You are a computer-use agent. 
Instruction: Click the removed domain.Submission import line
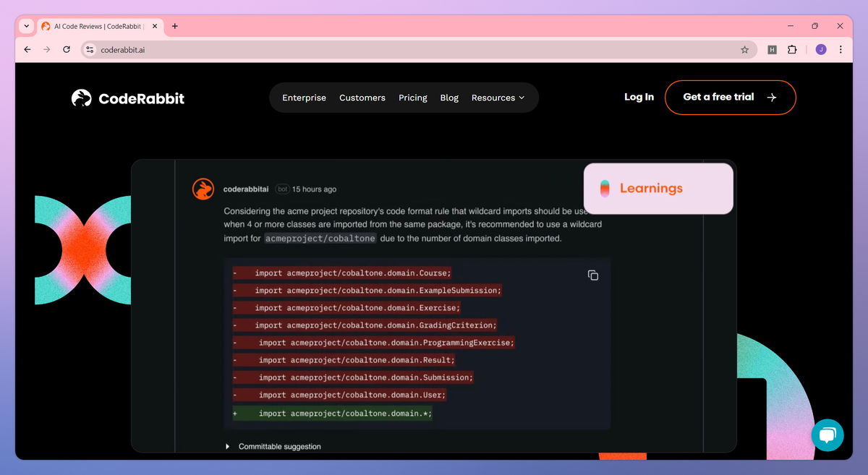pyautogui.click(x=353, y=377)
